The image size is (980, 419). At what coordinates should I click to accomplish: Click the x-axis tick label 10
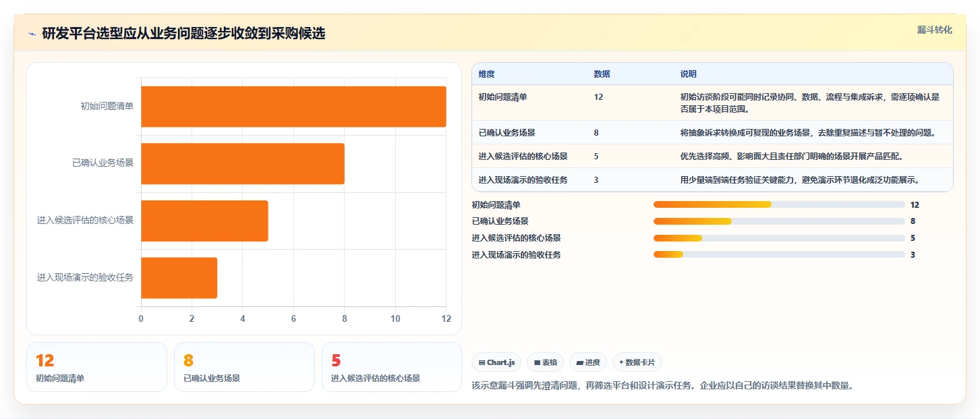[x=395, y=319]
